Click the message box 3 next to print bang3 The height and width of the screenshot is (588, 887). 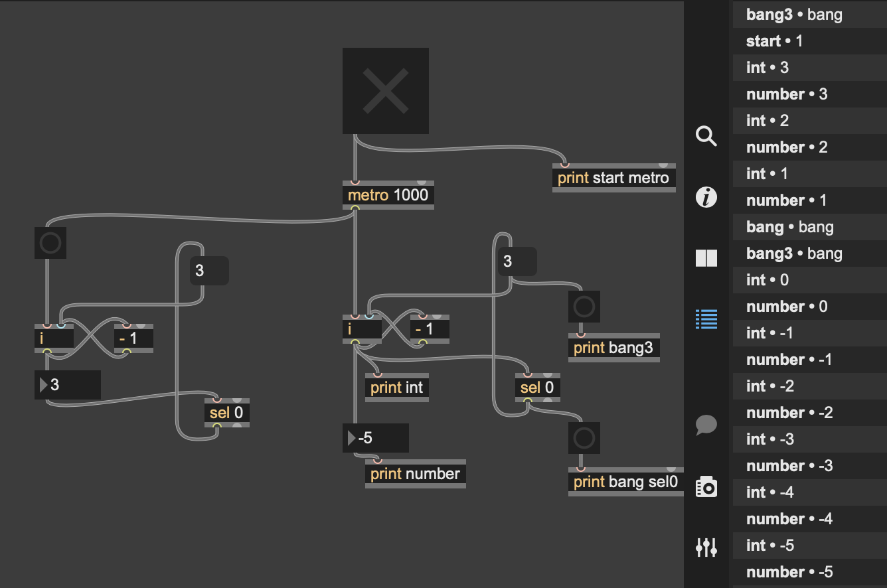click(x=517, y=261)
